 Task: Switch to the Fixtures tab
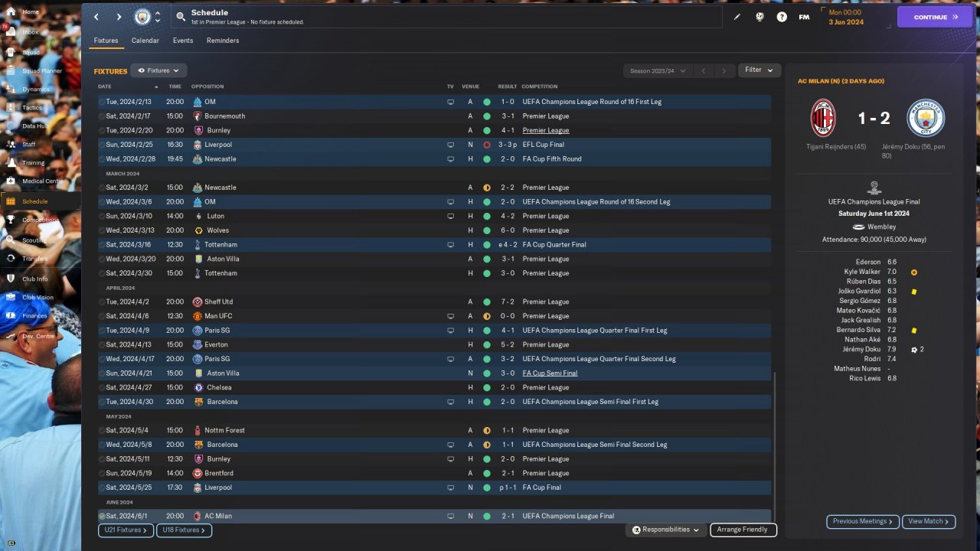click(x=106, y=41)
